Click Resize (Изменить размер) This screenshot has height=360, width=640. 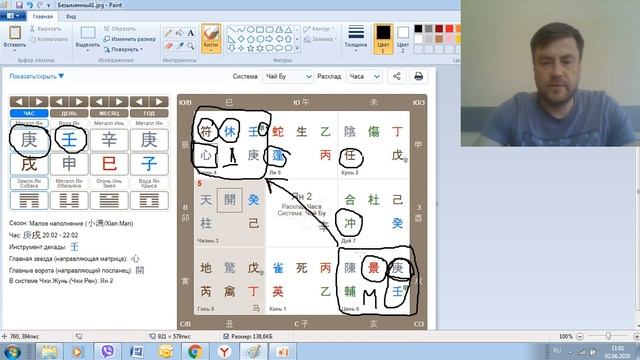[x=129, y=39]
